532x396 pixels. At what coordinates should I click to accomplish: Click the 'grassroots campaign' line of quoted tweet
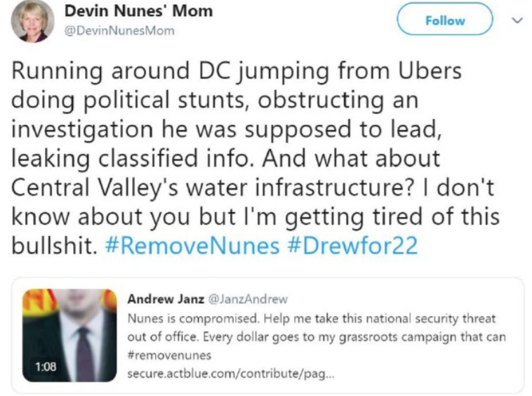pyautogui.click(x=317, y=337)
